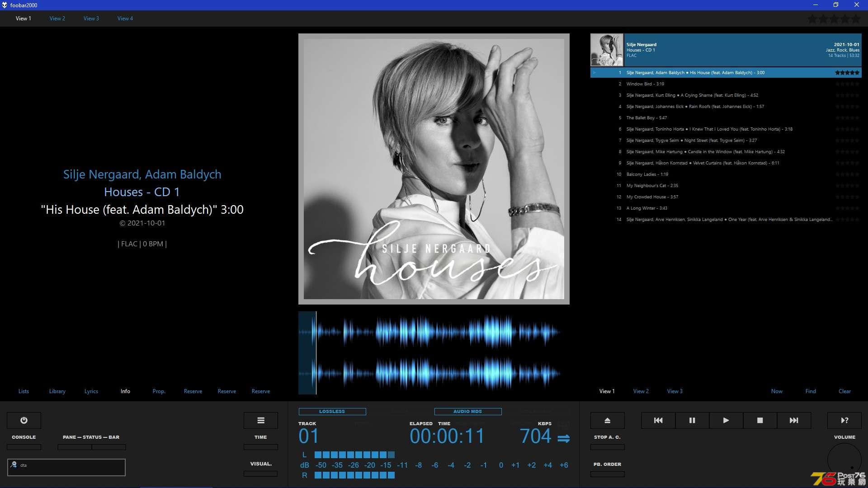Image resolution: width=868 pixels, height=488 pixels.
Task: Click the Find link under the playlist
Action: (811, 391)
